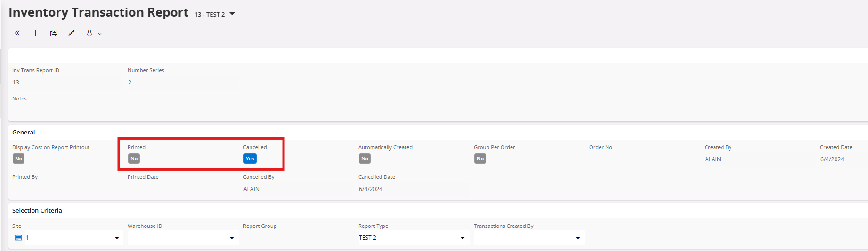The image size is (868, 251).
Task: Click the pencil edit icon
Action: coord(72,33)
